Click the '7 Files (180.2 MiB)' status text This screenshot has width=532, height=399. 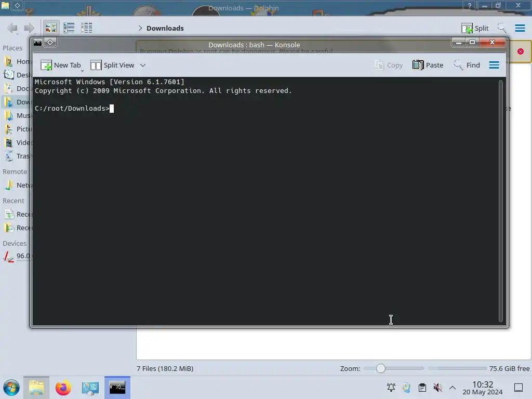pyautogui.click(x=165, y=368)
